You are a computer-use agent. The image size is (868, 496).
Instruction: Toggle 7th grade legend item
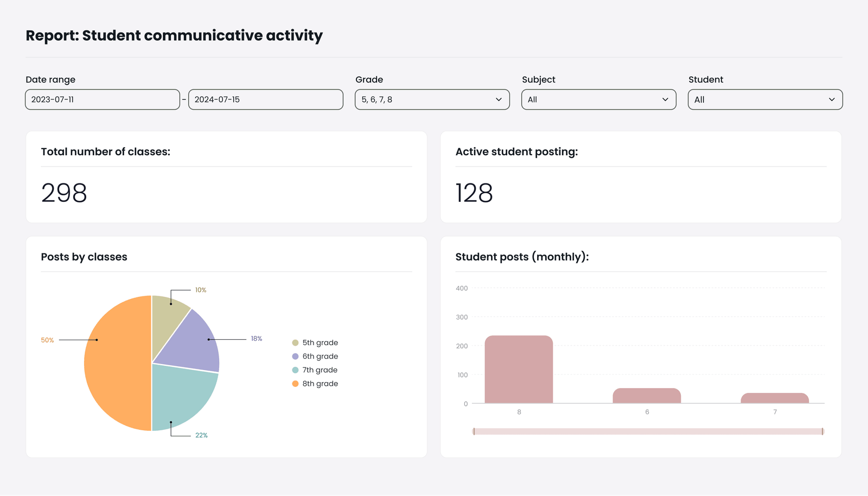[315, 370]
